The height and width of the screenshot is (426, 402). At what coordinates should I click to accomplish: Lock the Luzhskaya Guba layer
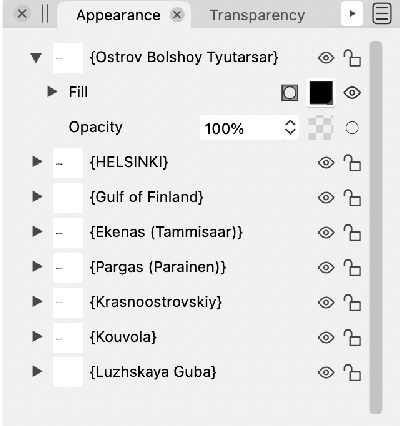352,372
